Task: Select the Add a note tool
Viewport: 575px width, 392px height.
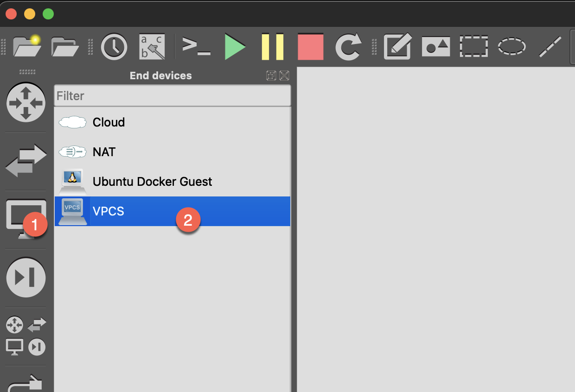Action: pos(397,46)
